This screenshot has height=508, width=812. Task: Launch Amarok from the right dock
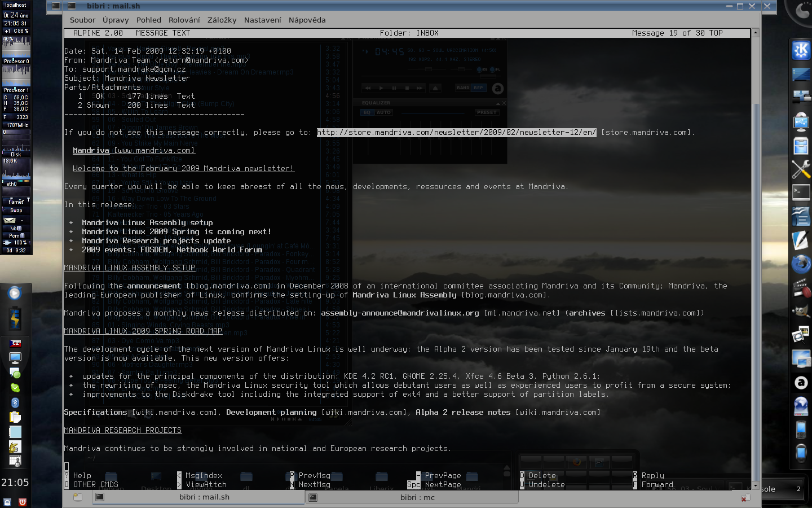pyautogui.click(x=801, y=383)
